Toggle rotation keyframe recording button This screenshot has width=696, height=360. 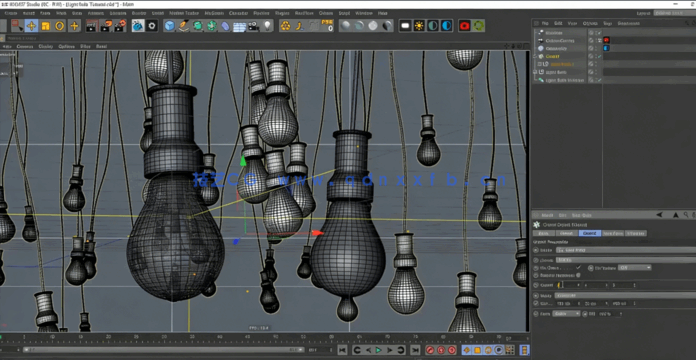point(488,350)
